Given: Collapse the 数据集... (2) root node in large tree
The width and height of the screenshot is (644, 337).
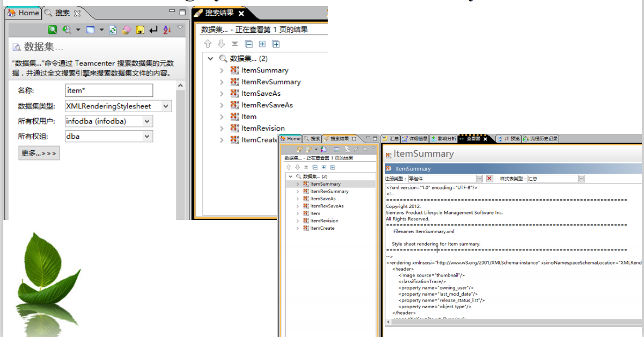Looking at the screenshot, I should coord(211,59).
